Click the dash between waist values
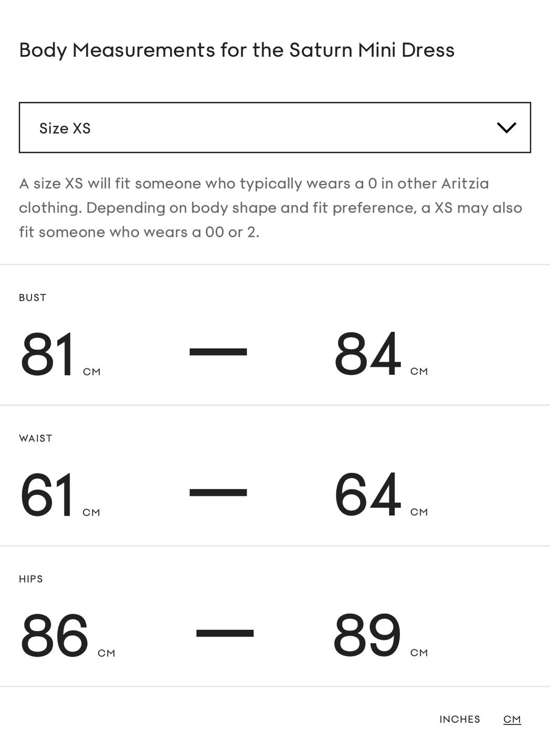The image size is (550, 756). coord(218,492)
